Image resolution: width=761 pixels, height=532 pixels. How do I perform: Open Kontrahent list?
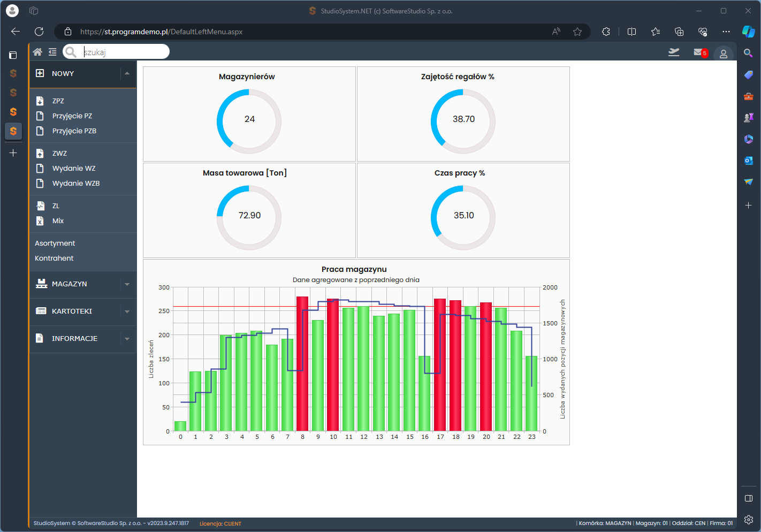pyautogui.click(x=54, y=258)
